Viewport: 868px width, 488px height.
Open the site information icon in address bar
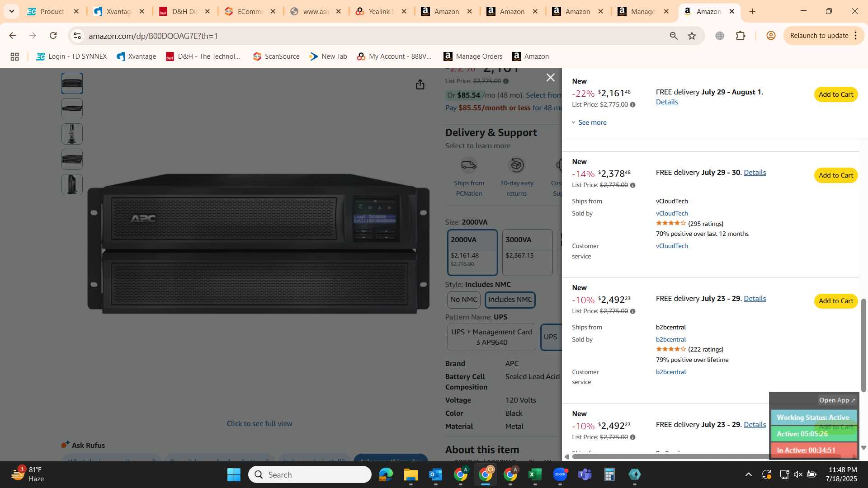[x=77, y=36]
